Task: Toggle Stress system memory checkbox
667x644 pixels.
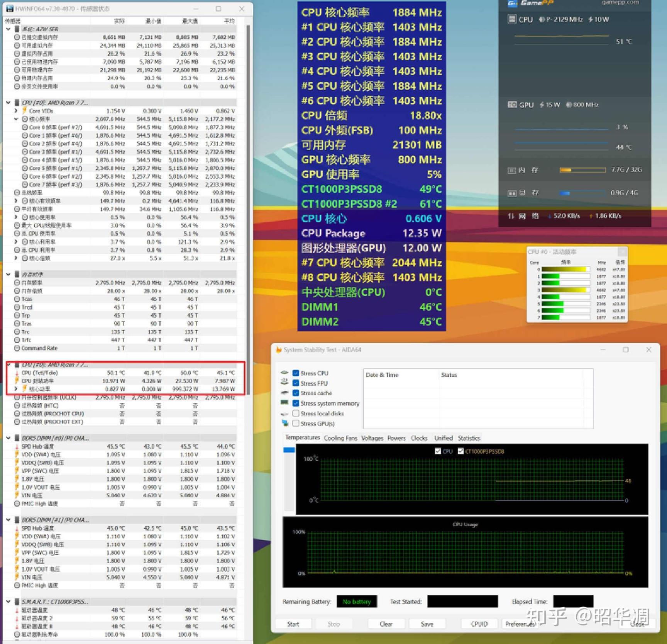Action: (296, 403)
